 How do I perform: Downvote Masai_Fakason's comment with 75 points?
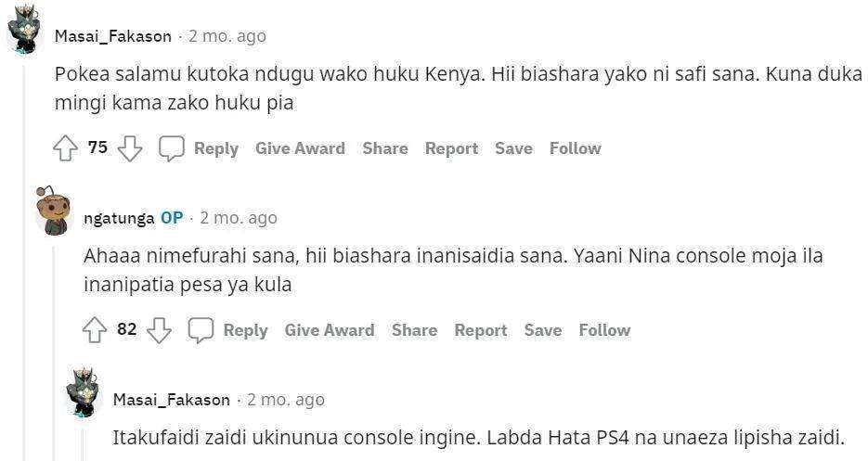(130, 148)
